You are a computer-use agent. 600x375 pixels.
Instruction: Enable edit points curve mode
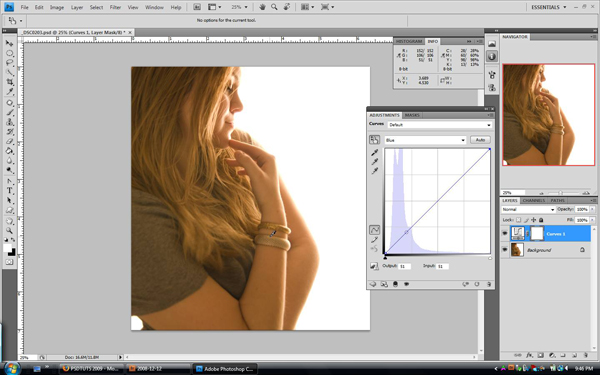coord(374,230)
